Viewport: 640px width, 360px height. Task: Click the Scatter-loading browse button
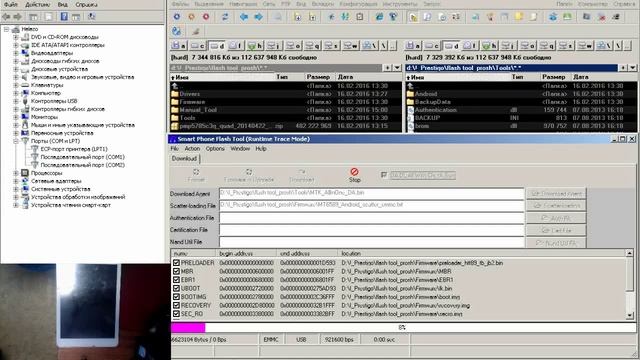click(556, 205)
